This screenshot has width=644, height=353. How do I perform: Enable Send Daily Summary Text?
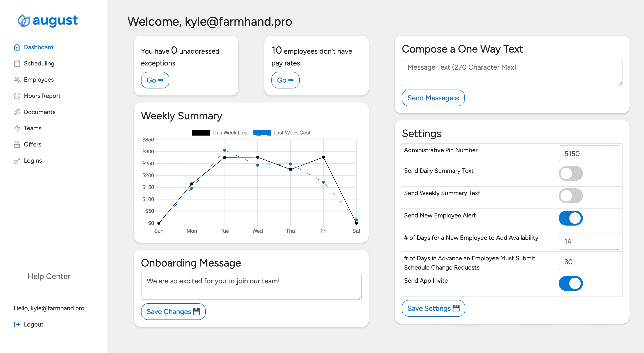tap(571, 173)
